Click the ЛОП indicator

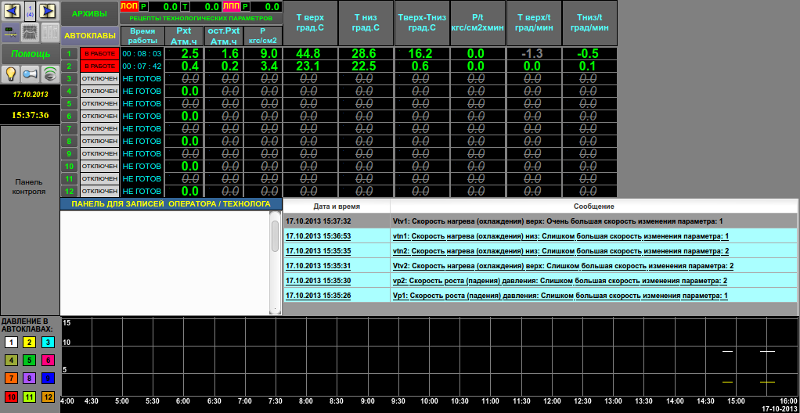click(129, 6)
